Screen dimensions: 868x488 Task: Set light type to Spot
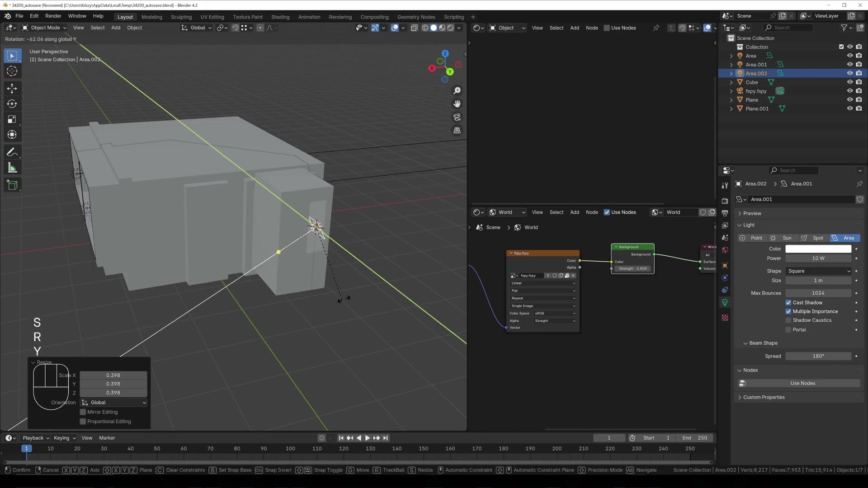[x=813, y=238]
